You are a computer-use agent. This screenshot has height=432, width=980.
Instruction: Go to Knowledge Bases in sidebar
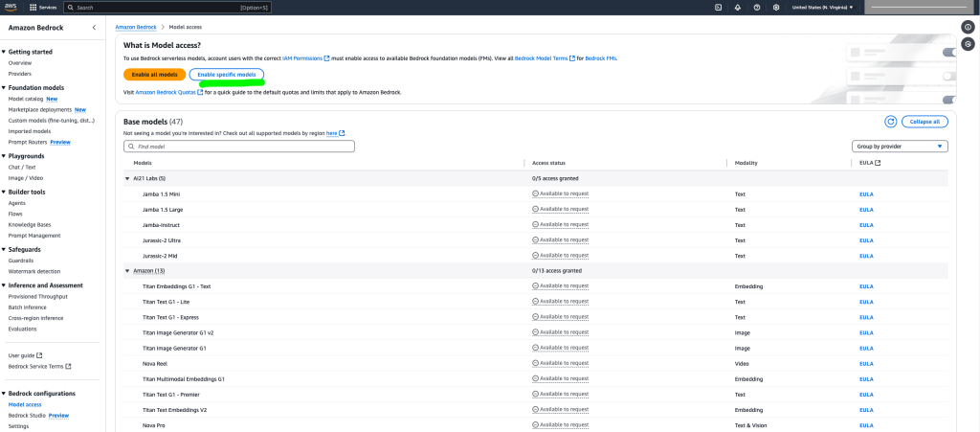click(30, 224)
